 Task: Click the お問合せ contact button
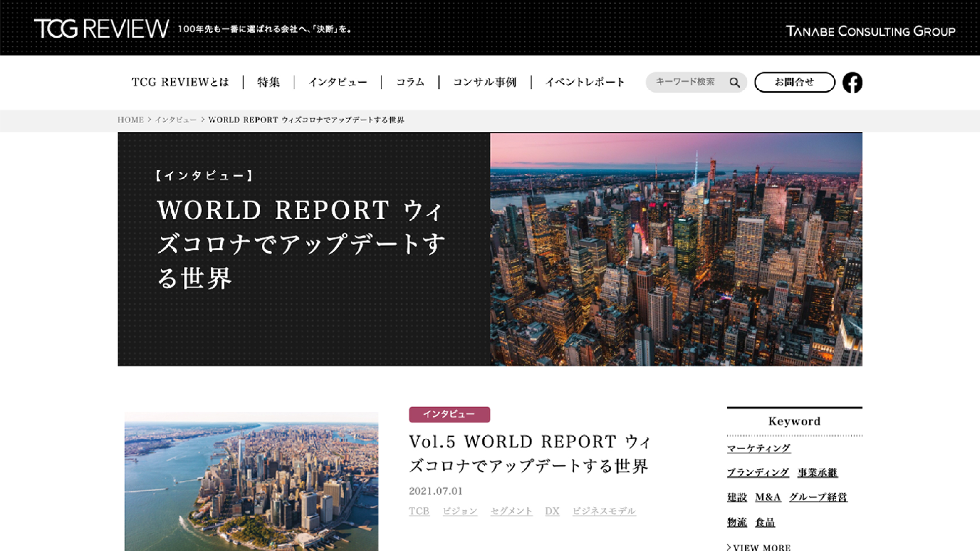[x=795, y=82]
